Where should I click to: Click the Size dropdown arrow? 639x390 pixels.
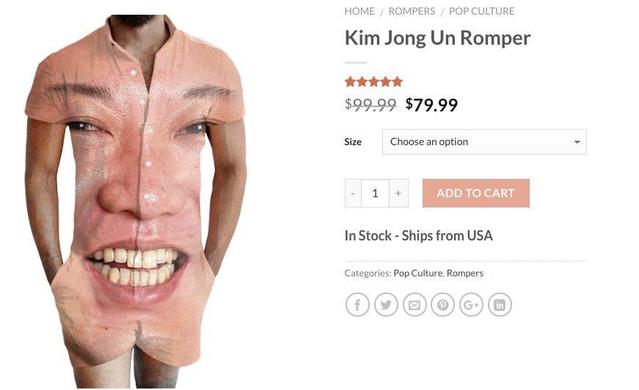coord(577,142)
